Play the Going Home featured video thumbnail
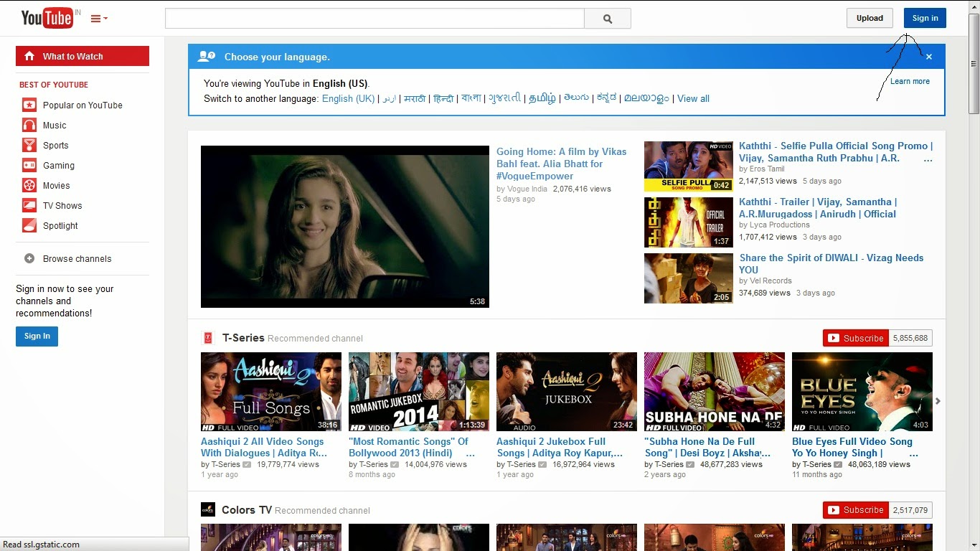This screenshot has width=980, height=551. click(345, 227)
